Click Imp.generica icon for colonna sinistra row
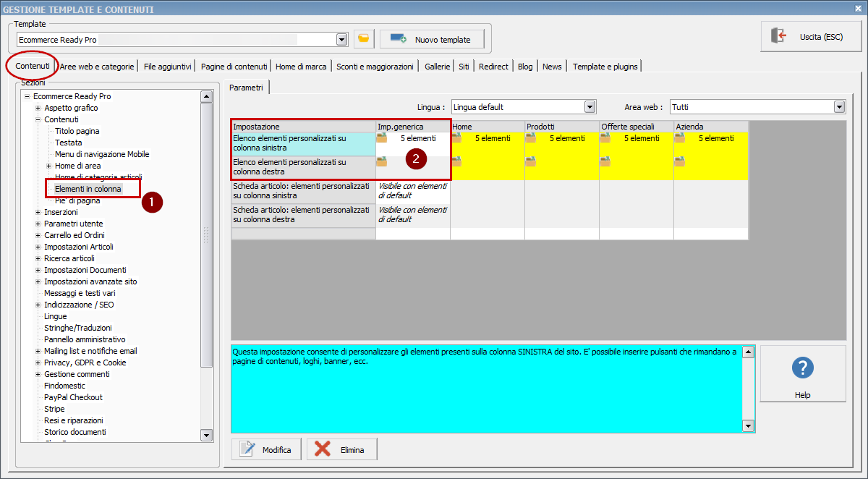Screen dimensions: 868x479 tap(382, 138)
